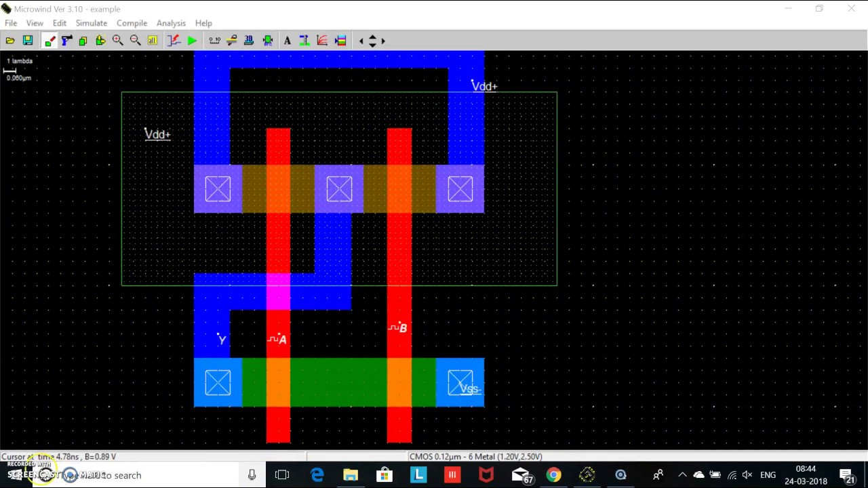Select the copy elements tool
868x488 pixels.
83,41
